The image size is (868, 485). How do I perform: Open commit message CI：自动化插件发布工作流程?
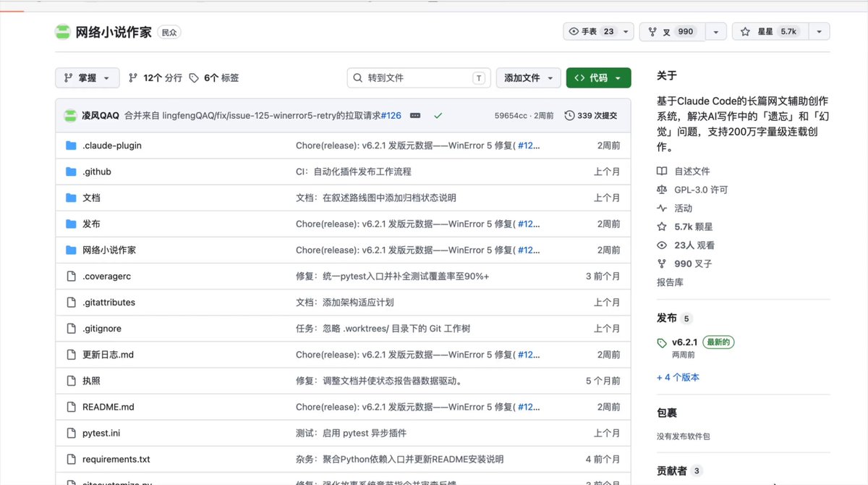point(354,172)
